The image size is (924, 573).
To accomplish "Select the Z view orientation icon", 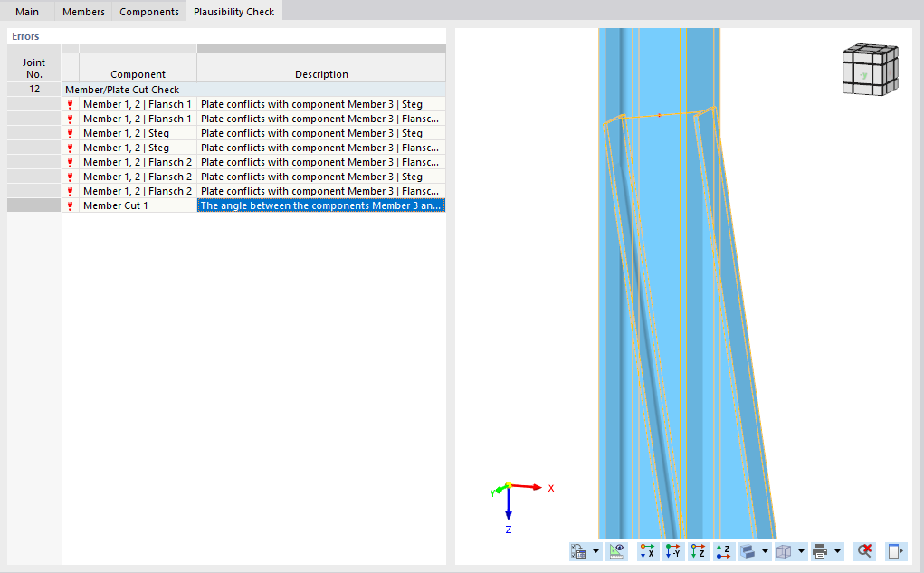I will coord(699,551).
